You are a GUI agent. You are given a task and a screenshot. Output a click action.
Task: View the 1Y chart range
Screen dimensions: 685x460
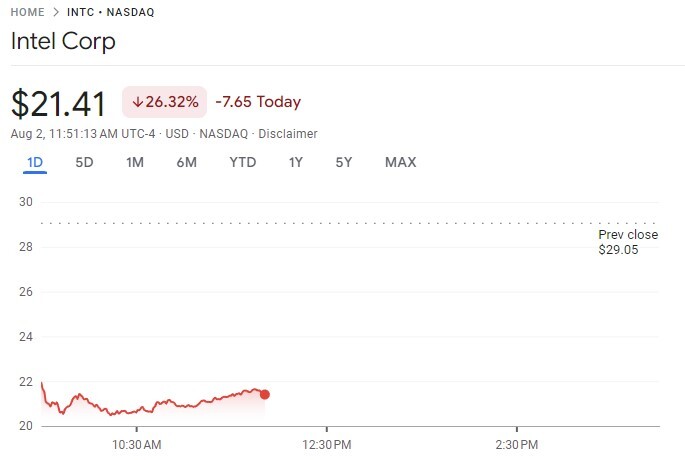295,162
